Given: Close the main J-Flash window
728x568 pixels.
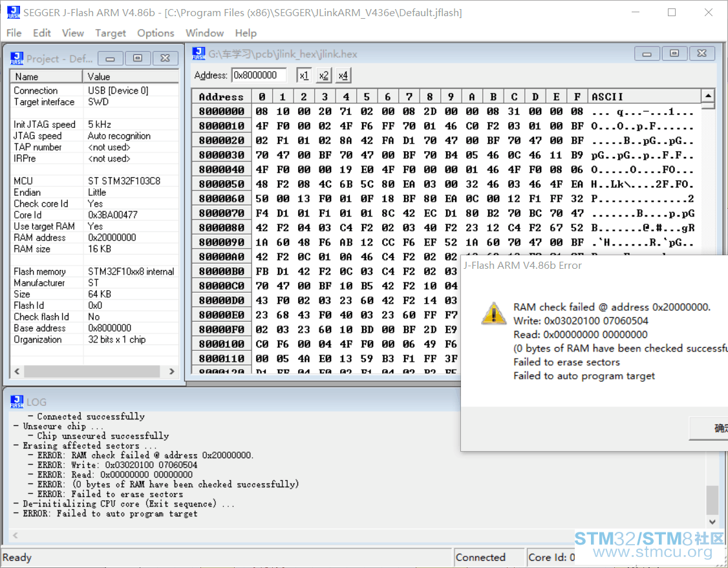Looking at the screenshot, I should 709,12.
